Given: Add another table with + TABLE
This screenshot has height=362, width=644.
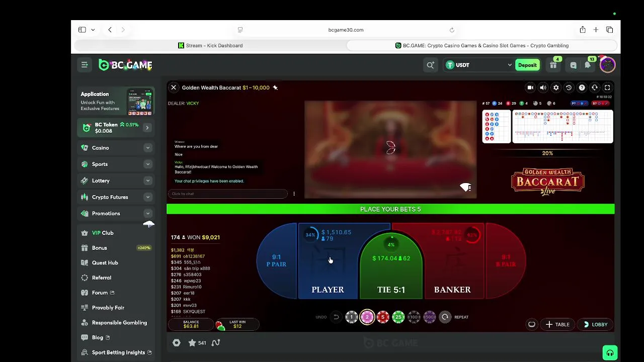Looking at the screenshot, I should click(x=557, y=324).
